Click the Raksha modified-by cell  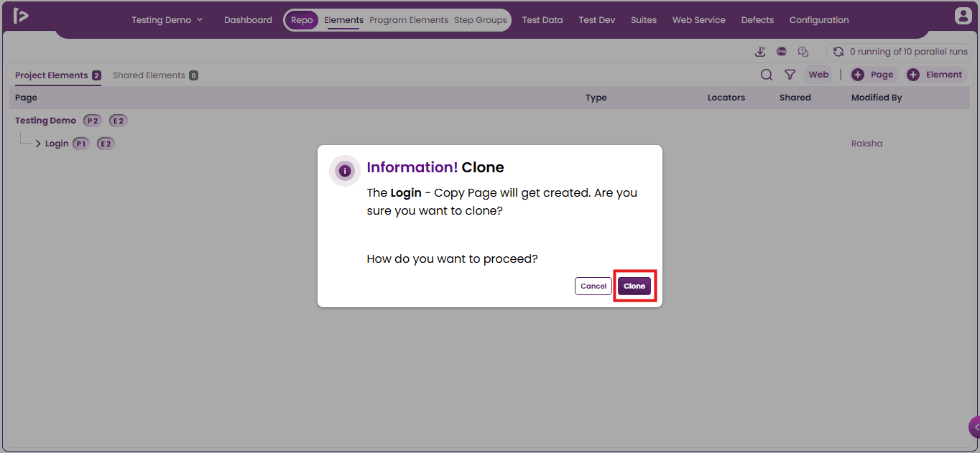pos(866,144)
